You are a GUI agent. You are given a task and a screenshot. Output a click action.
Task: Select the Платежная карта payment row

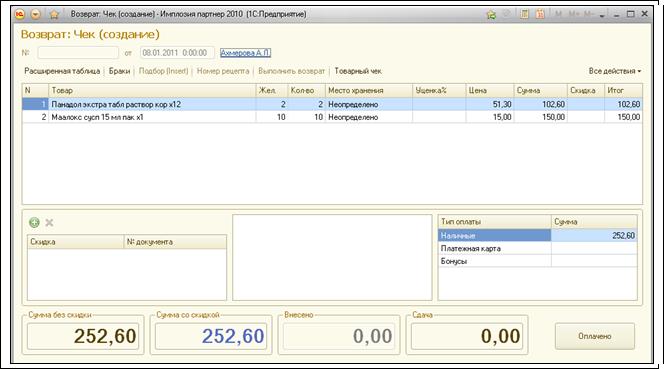coord(537,248)
